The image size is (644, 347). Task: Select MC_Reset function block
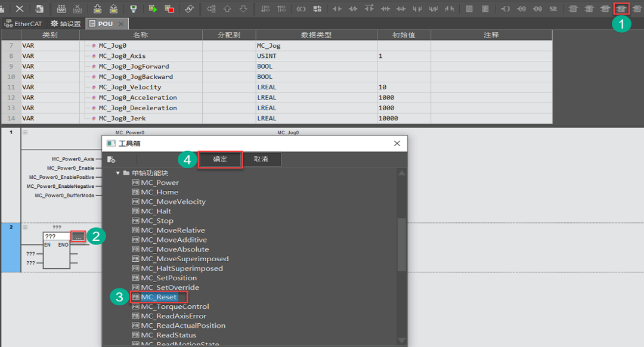coord(159,297)
